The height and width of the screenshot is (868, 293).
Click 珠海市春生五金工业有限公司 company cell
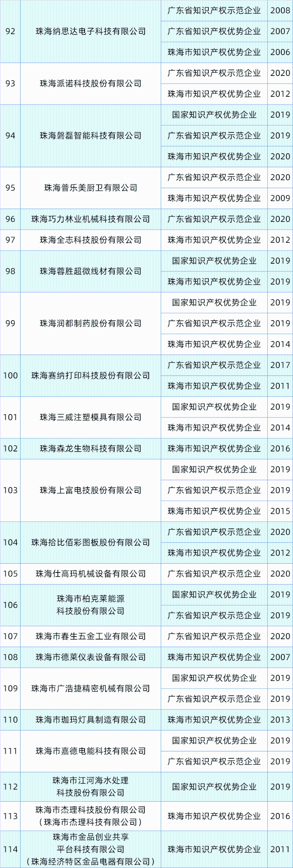90,636
